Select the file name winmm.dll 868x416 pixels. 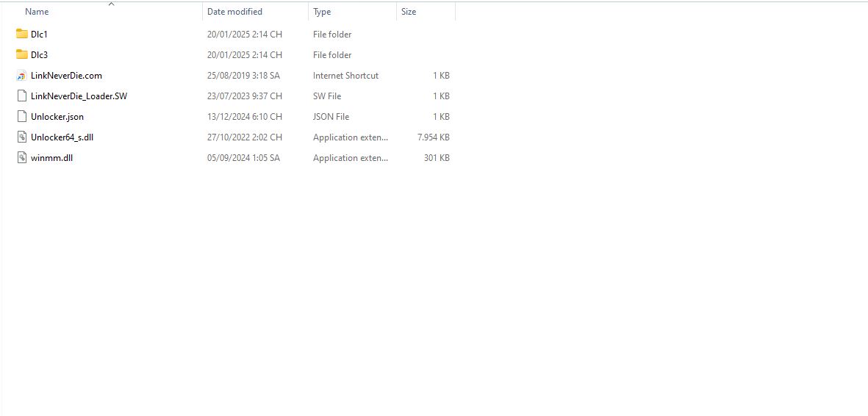click(x=52, y=158)
